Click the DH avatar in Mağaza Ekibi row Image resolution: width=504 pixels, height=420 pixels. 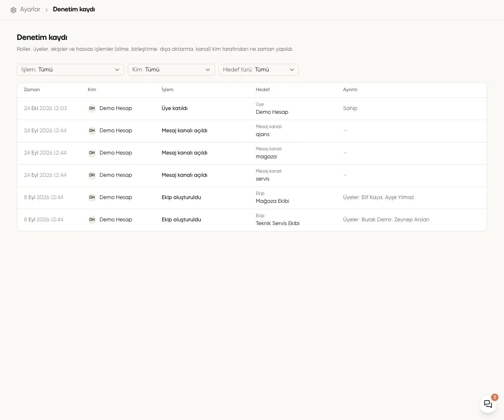coord(92,197)
